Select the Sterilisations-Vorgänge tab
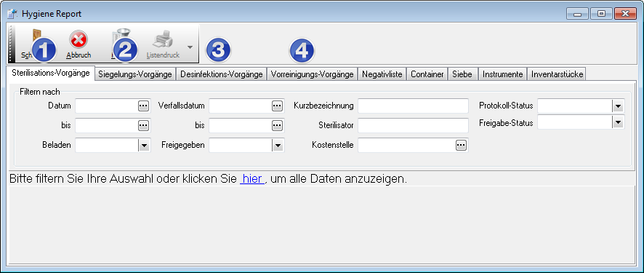The width and height of the screenshot is (644, 273). [x=51, y=74]
